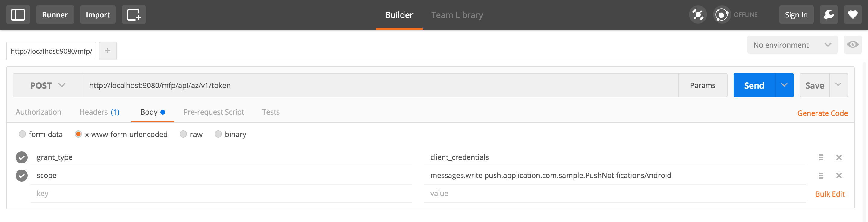Toggle the sidebar panel icon

point(18,15)
